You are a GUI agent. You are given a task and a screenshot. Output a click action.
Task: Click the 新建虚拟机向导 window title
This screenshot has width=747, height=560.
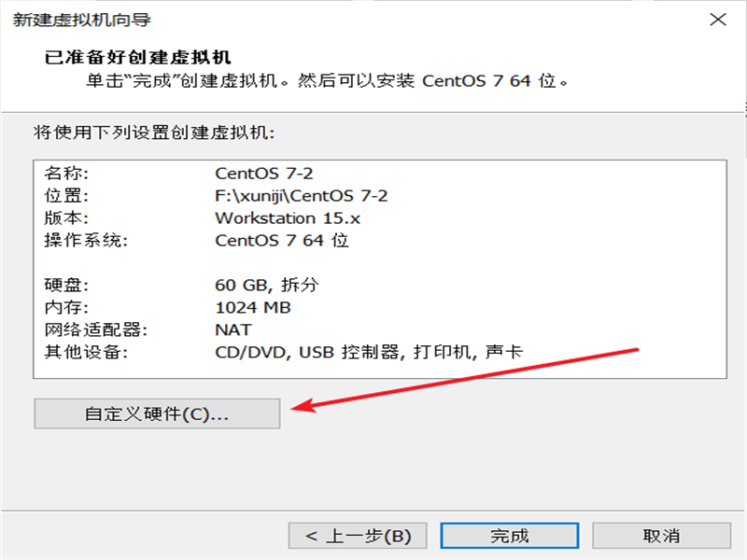(81, 20)
